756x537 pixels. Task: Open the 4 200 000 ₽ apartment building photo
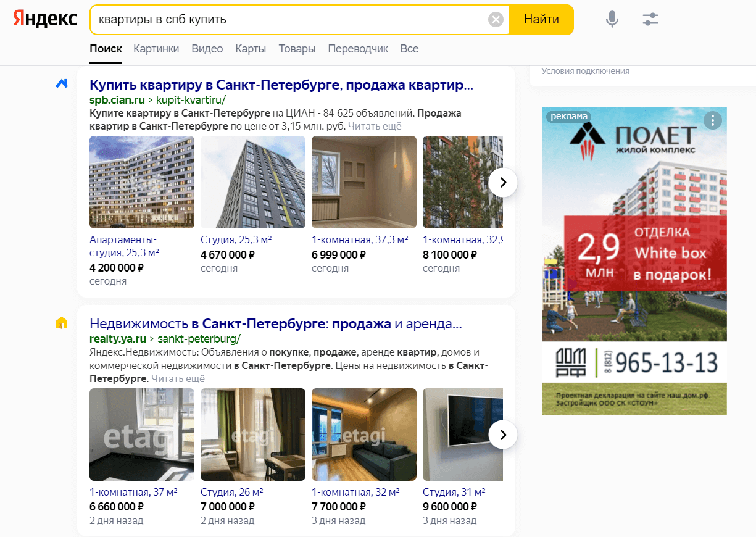[142, 182]
